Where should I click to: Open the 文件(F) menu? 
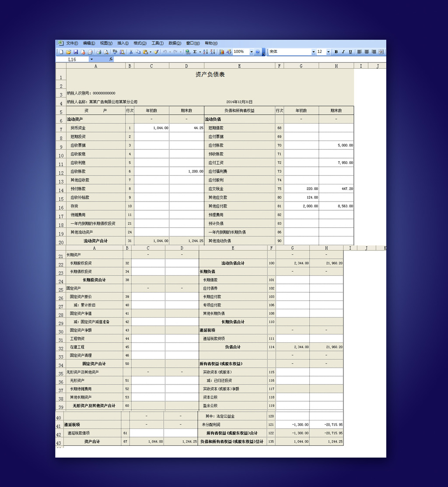pyautogui.click(x=72, y=43)
